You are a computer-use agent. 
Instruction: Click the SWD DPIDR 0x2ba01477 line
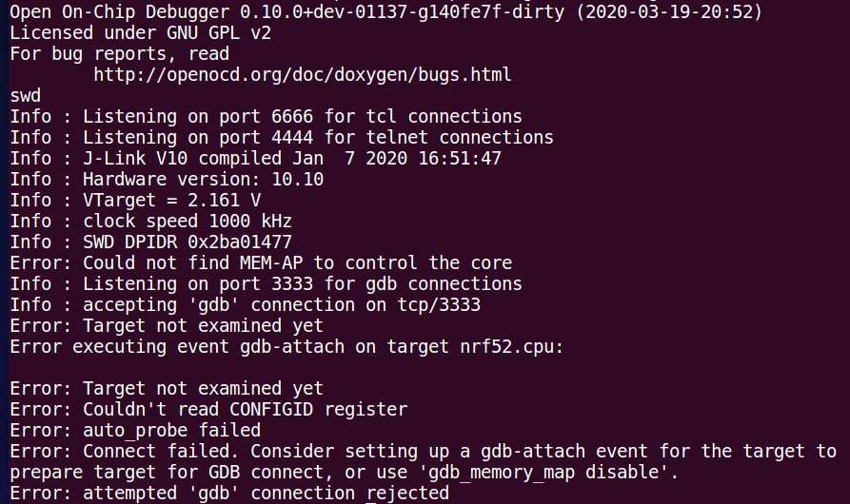point(150,242)
